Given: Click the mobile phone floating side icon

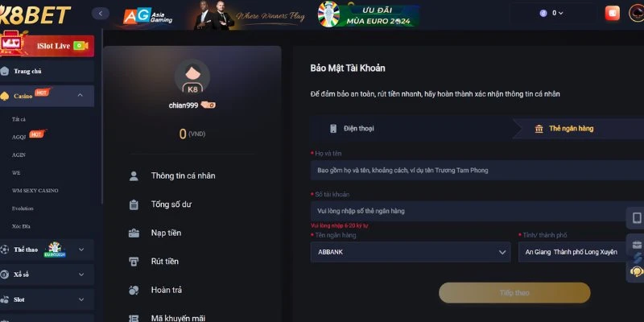Looking at the screenshot, I should 637,217.
